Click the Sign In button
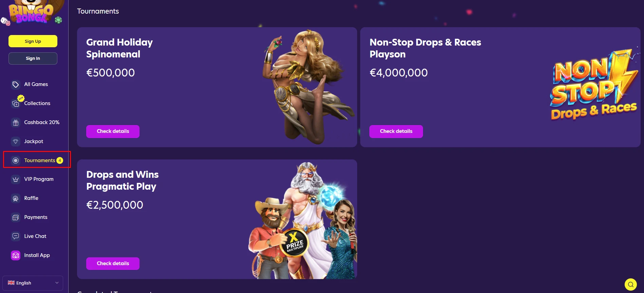 click(x=33, y=58)
